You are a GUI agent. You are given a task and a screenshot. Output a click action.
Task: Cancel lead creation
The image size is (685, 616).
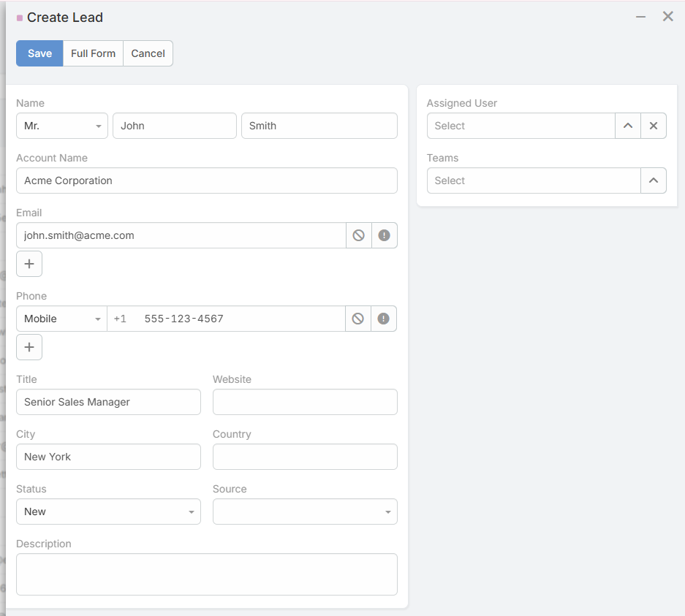click(x=148, y=53)
